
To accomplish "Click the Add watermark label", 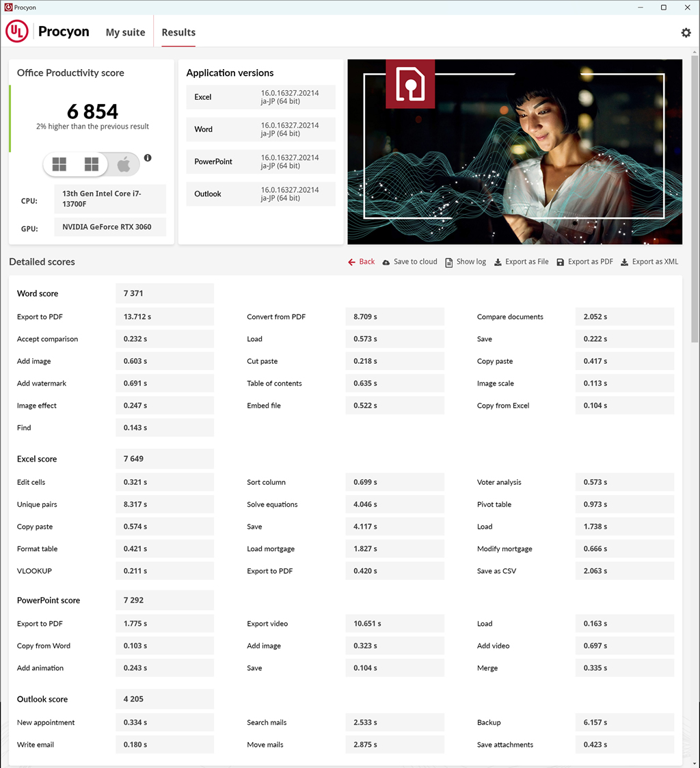I will pyautogui.click(x=42, y=384).
